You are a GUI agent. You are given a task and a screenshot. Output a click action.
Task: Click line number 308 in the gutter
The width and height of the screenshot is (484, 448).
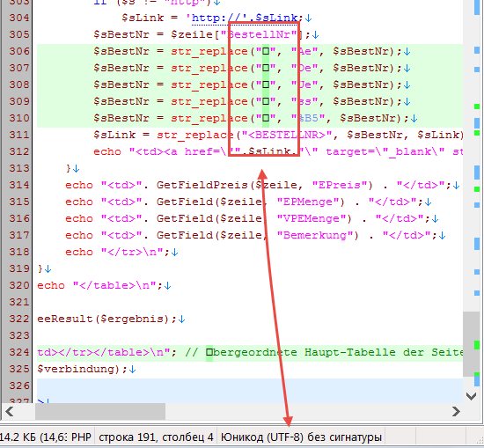coord(19,84)
